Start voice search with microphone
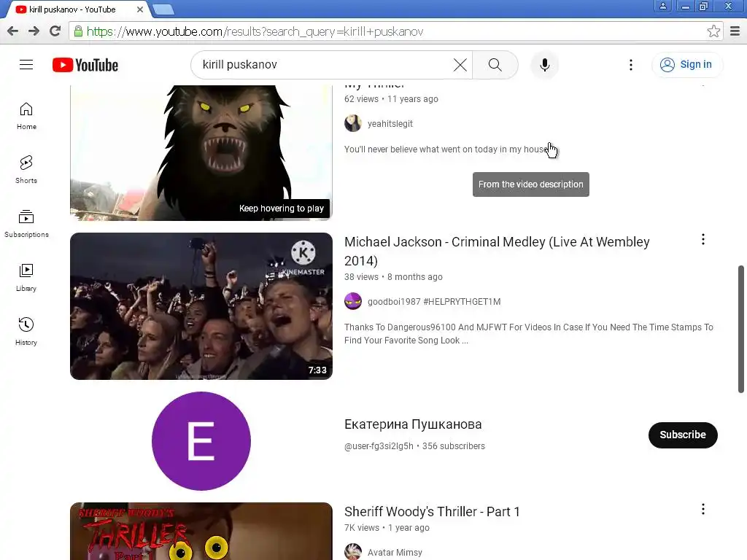Screen dimensions: 747x560 (x=544, y=65)
